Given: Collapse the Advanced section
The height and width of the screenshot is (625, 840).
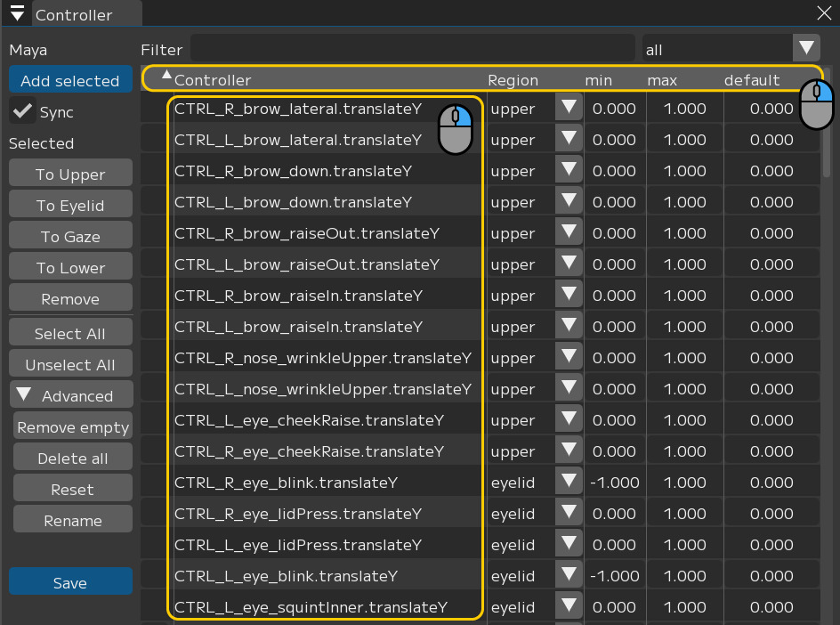Looking at the screenshot, I should coord(24,394).
